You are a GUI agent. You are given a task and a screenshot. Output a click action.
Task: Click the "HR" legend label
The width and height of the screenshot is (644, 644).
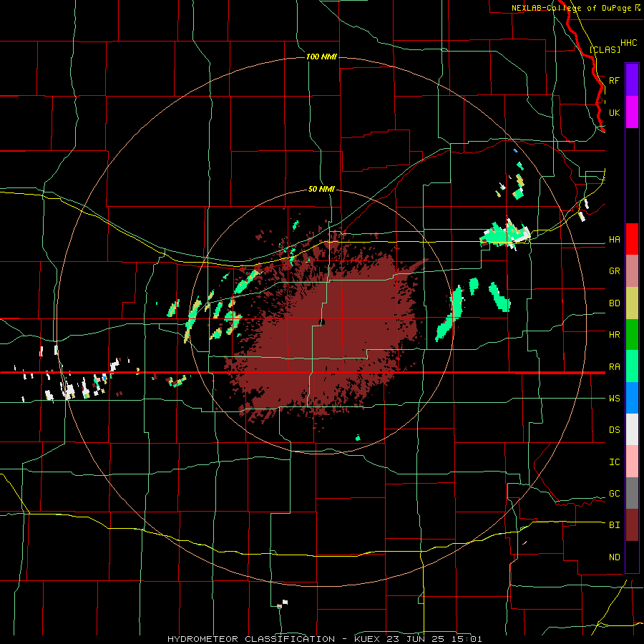coord(614,335)
